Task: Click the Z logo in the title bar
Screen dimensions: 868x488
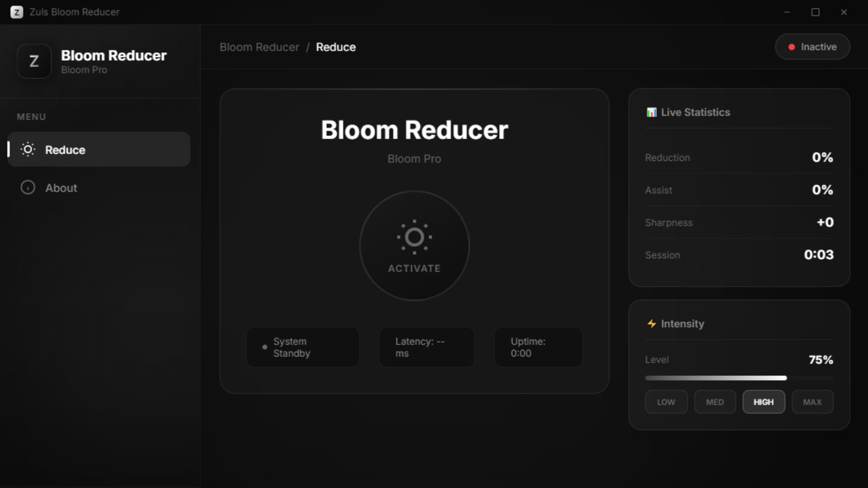Action: [17, 12]
